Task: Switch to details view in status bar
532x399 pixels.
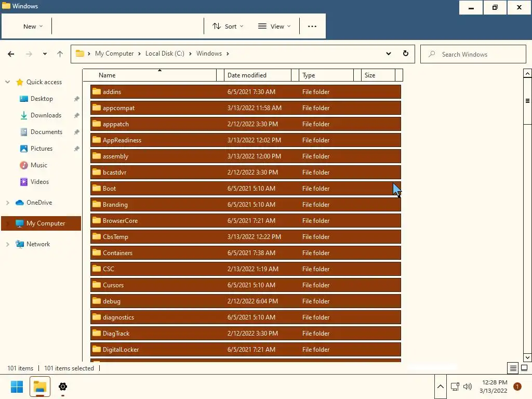Action: coord(513,368)
